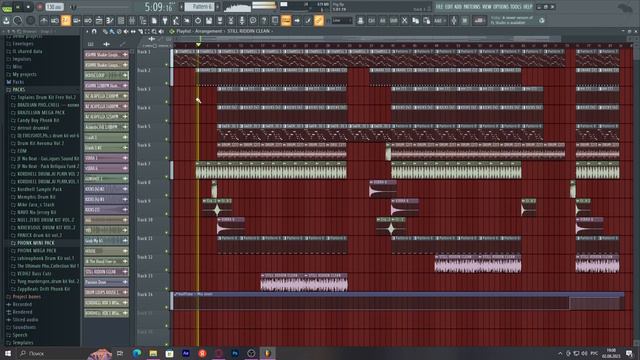Mute Track 2 using its green dot
Image resolution: width=640 pixels, height=360 pixels.
[167, 83]
